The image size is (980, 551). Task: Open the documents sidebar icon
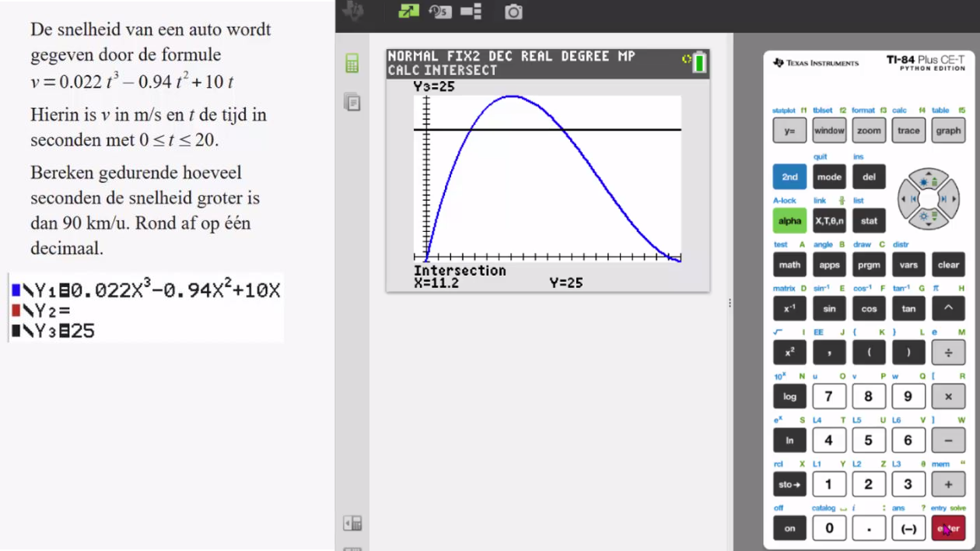(x=352, y=102)
